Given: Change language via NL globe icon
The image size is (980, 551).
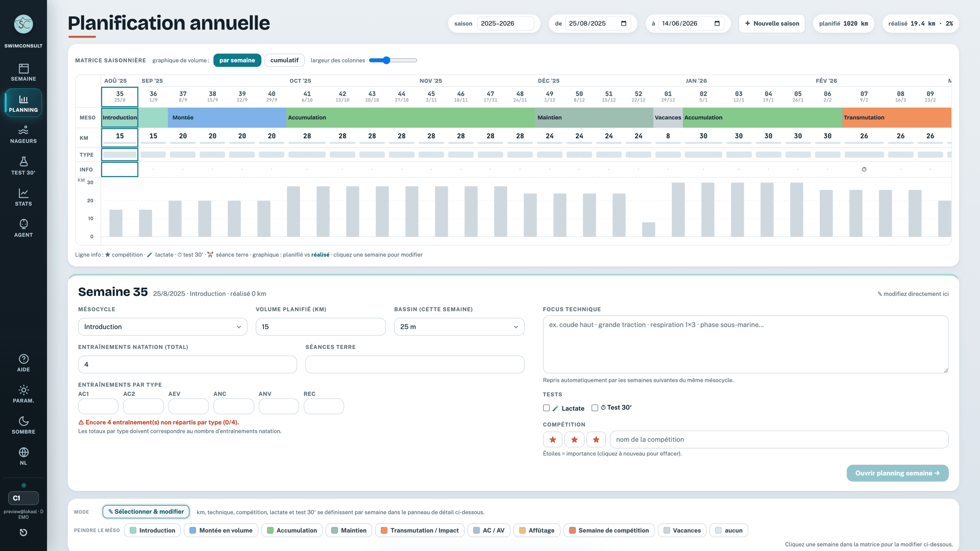Looking at the screenshot, I should (x=23, y=456).
